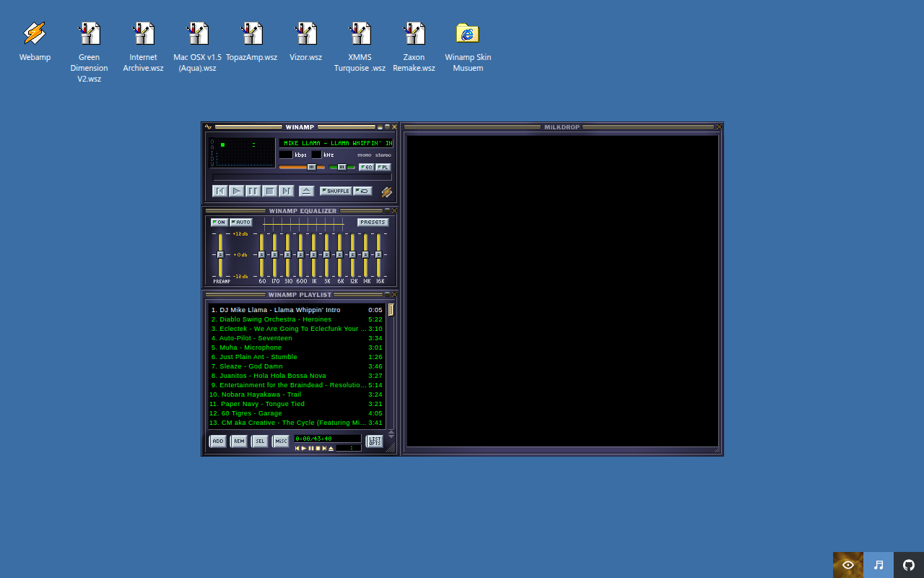The height and width of the screenshot is (578, 924).
Task: Click the playlist scroll down arrow
Action: (391, 436)
